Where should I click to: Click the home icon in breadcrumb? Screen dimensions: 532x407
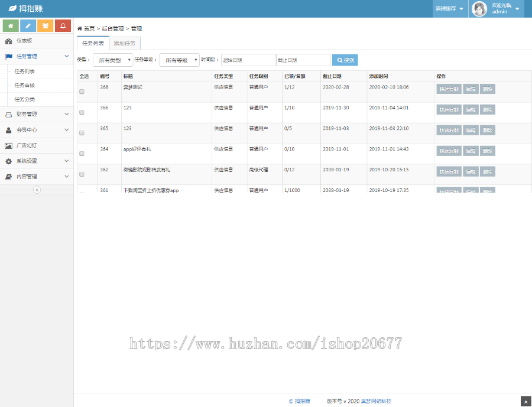pyautogui.click(x=80, y=28)
